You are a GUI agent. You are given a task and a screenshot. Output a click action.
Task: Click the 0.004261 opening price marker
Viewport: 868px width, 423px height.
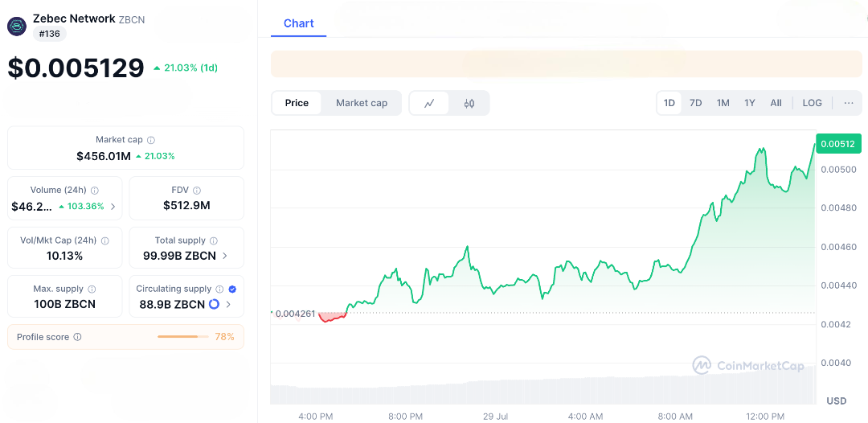tap(294, 314)
